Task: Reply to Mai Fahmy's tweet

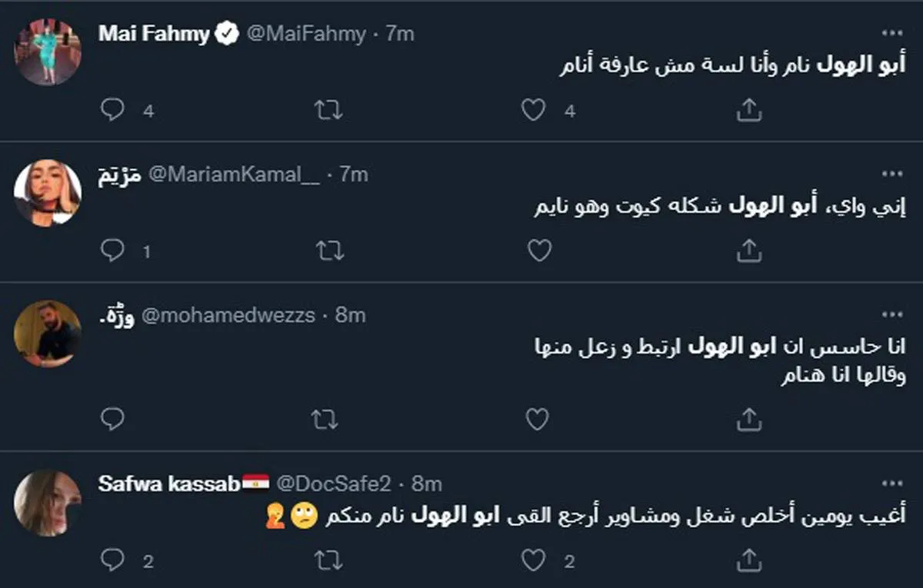Action: [x=112, y=111]
